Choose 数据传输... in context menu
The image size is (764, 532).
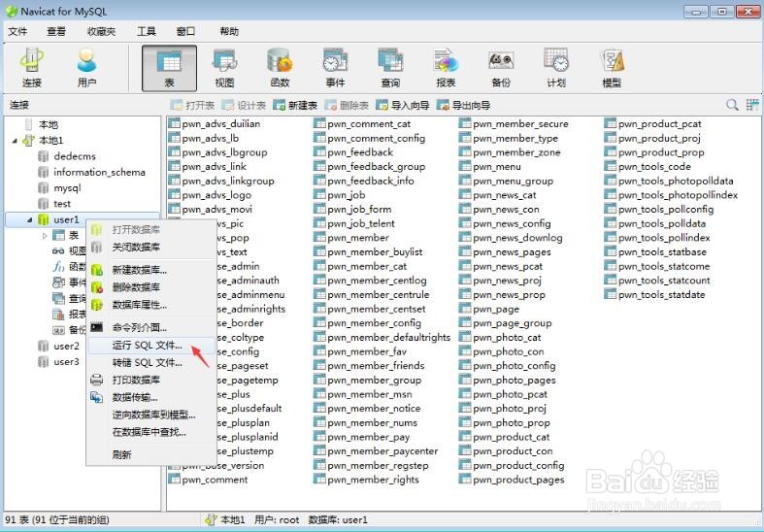pyautogui.click(x=151, y=397)
